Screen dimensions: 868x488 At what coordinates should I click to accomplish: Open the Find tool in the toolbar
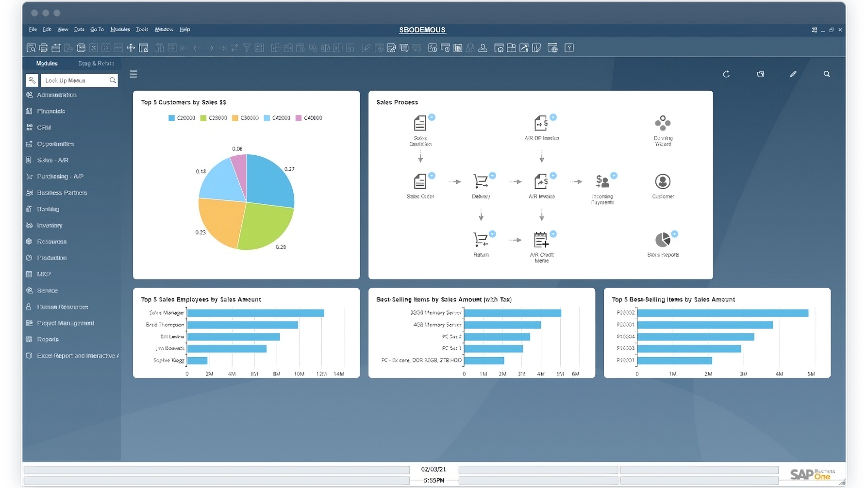point(30,48)
